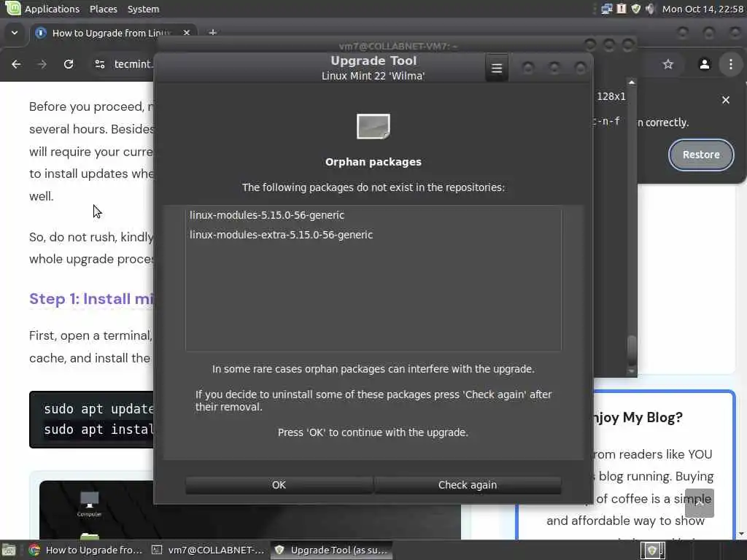Open the Chrome three-dot menu
The height and width of the screenshot is (560, 747).
(731, 64)
